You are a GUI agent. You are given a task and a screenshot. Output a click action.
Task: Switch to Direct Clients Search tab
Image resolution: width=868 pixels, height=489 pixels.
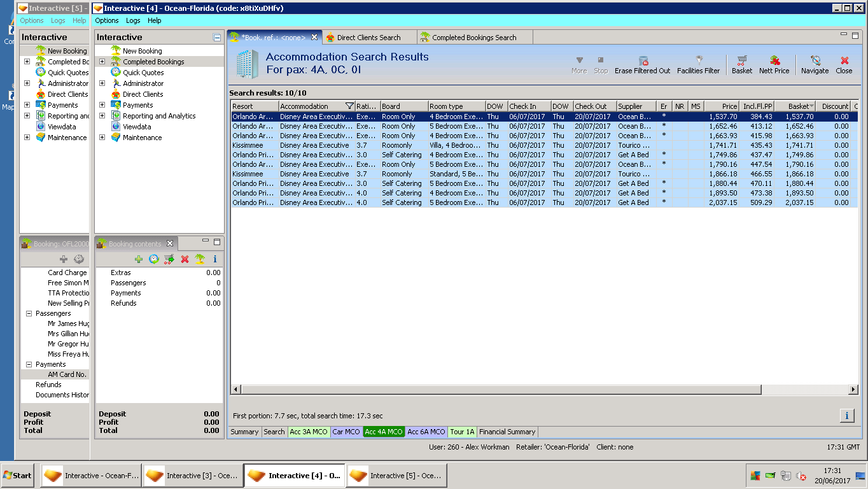(x=369, y=38)
